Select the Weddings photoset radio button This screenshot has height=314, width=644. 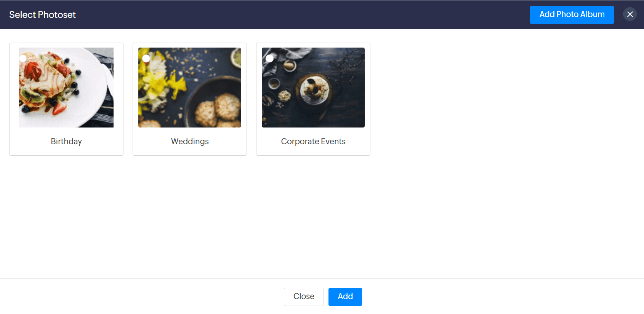tap(146, 58)
